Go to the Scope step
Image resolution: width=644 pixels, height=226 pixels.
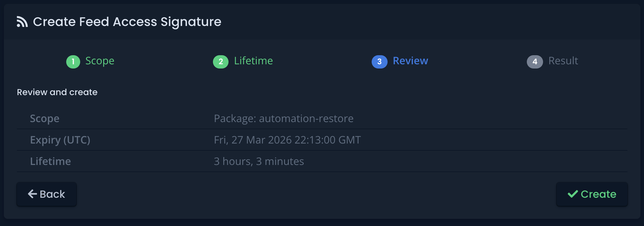(100, 61)
